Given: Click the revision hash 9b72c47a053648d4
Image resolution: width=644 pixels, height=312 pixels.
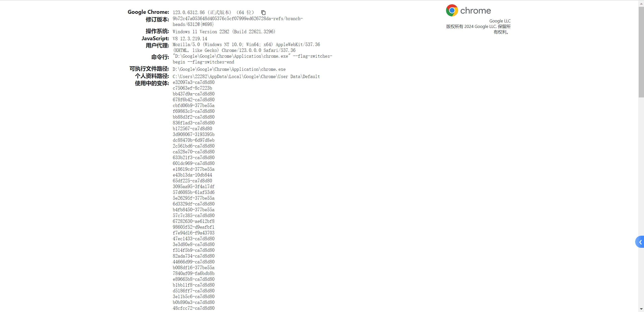Looking at the screenshot, I should coord(238,21).
